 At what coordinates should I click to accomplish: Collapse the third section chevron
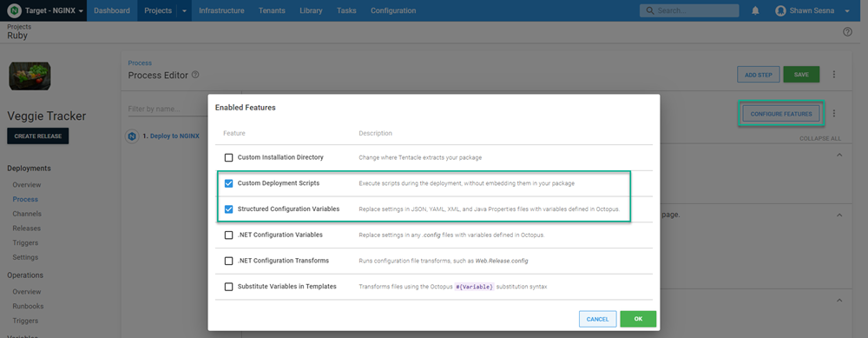[839, 301]
